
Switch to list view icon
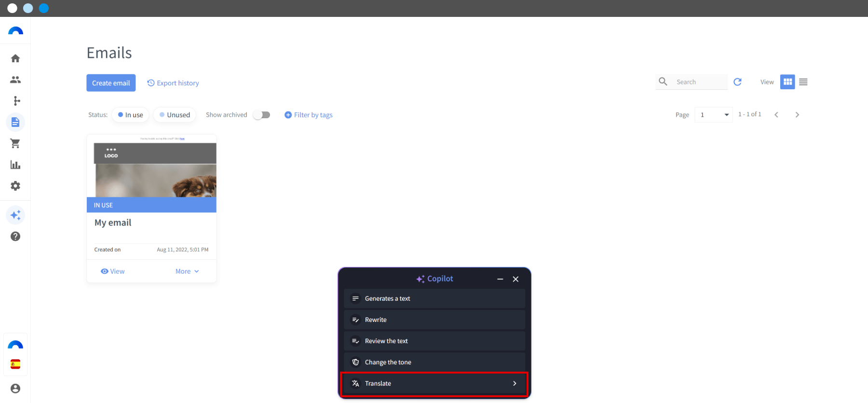[803, 82]
